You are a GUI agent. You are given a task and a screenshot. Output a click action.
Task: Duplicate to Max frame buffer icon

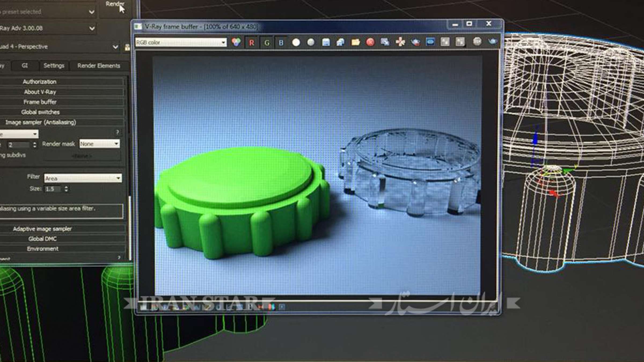click(385, 42)
